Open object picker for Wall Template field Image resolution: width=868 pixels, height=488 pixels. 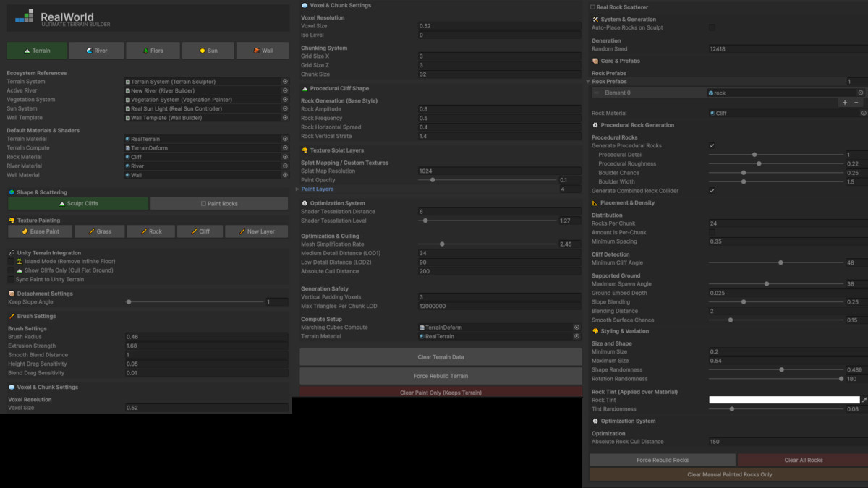pos(285,118)
